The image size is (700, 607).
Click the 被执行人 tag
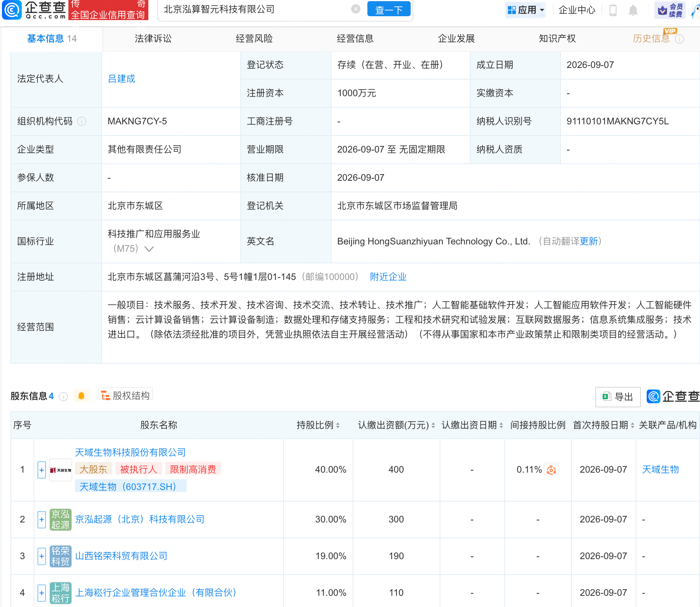click(x=138, y=469)
